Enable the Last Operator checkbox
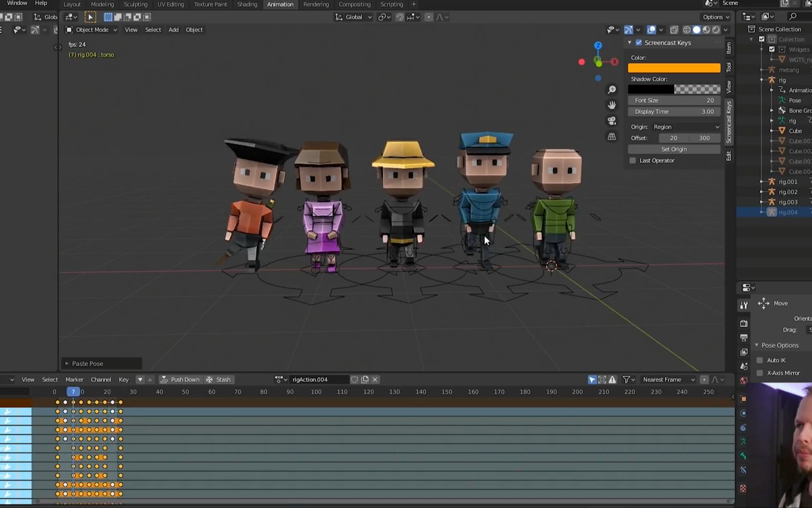The image size is (812, 508). coord(633,161)
